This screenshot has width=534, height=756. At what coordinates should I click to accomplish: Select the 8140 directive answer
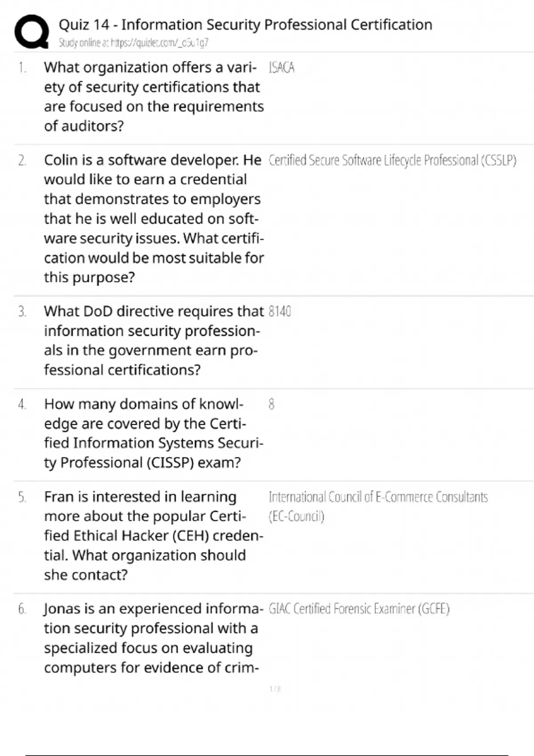pos(280,311)
